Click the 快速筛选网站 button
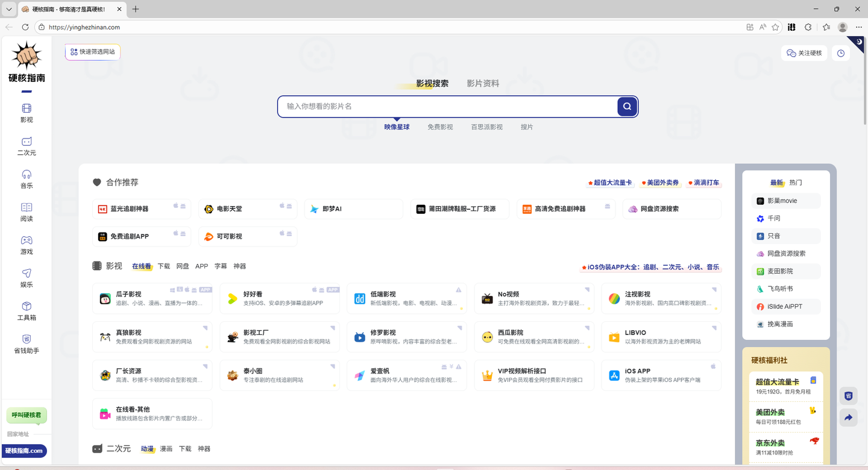The image size is (868, 470). (93, 52)
